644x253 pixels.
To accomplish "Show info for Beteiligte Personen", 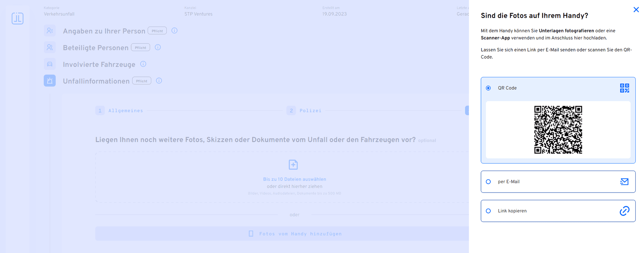I will pos(158,47).
